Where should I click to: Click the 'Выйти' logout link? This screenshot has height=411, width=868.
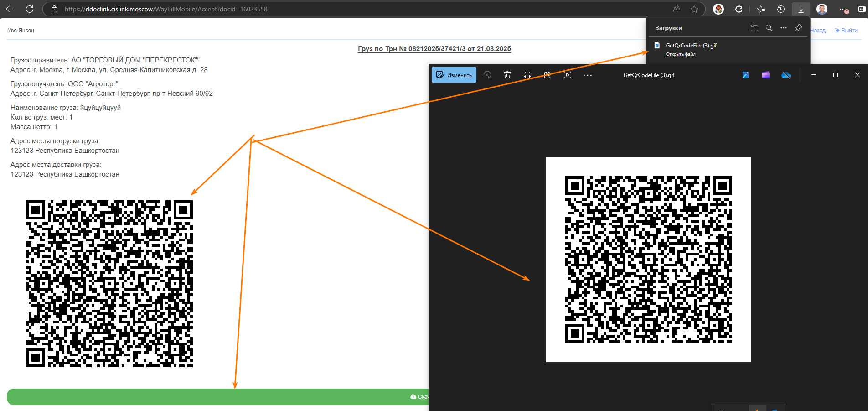(x=846, y=31)
